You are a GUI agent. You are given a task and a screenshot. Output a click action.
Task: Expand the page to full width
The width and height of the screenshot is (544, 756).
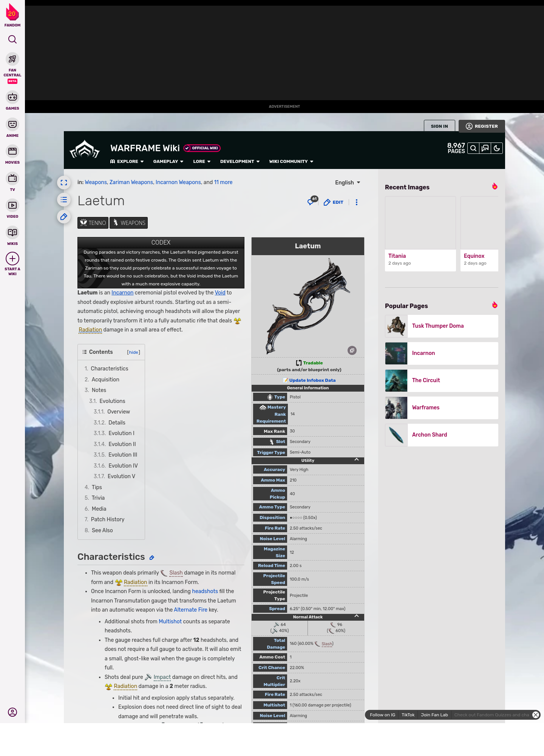pyautogui.click(x=64, y=183)
